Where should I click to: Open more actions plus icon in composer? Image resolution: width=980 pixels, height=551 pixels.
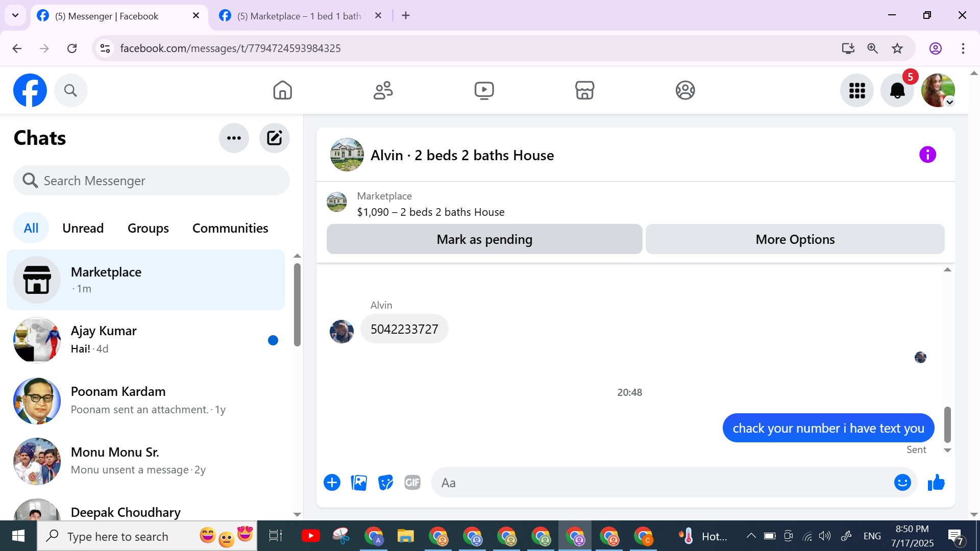[x=332, y=483]
